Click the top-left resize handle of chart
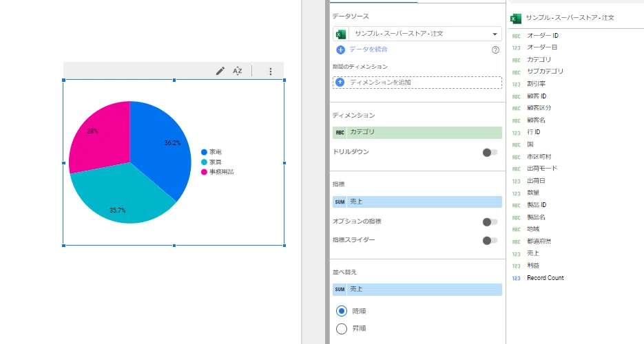This screenshot has height=344, width=644. pos(63,80)
